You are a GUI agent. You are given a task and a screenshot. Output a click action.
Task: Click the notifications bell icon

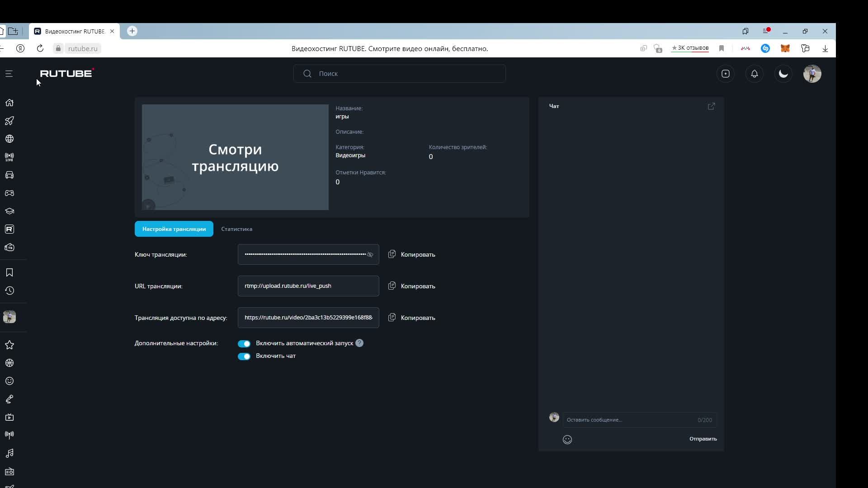(754, 74)
